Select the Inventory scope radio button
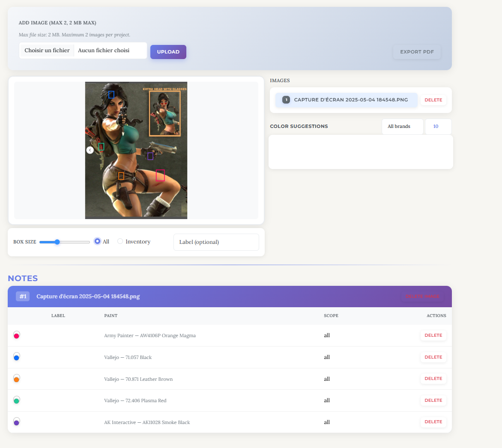The width and height of the screenshot is (502, 448). point(120,241)
